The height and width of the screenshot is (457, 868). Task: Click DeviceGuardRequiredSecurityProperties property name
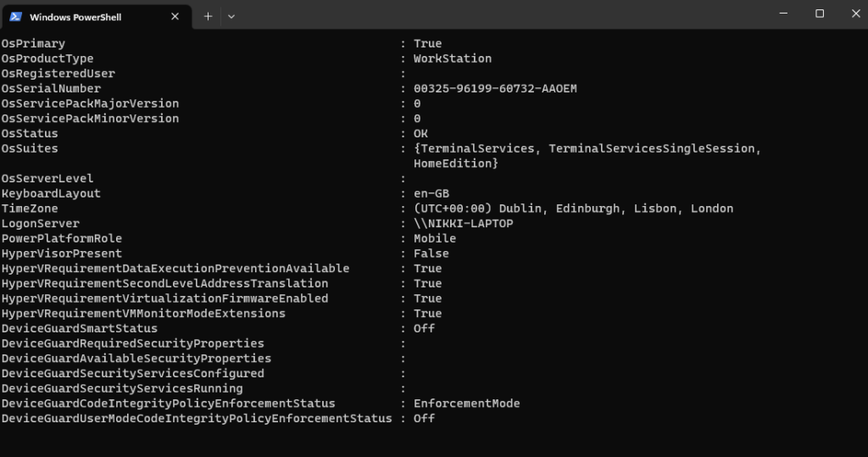(x=133, y=343)
